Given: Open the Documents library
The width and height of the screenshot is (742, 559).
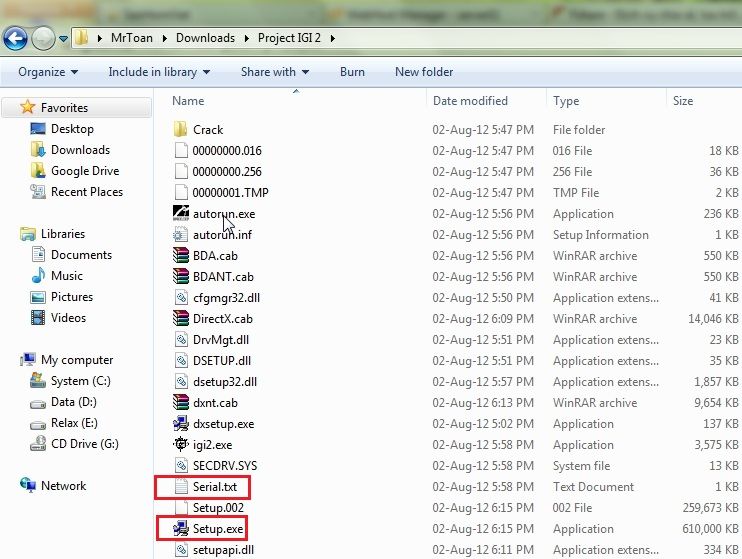Looking at the screenshot, I should coord(81,255).
